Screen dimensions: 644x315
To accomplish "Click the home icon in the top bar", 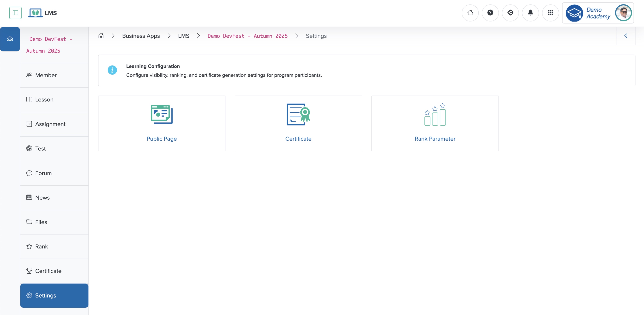I will (470, 13).
